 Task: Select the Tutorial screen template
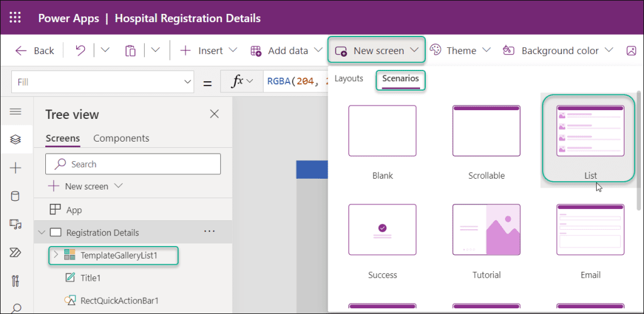[486, 241]
